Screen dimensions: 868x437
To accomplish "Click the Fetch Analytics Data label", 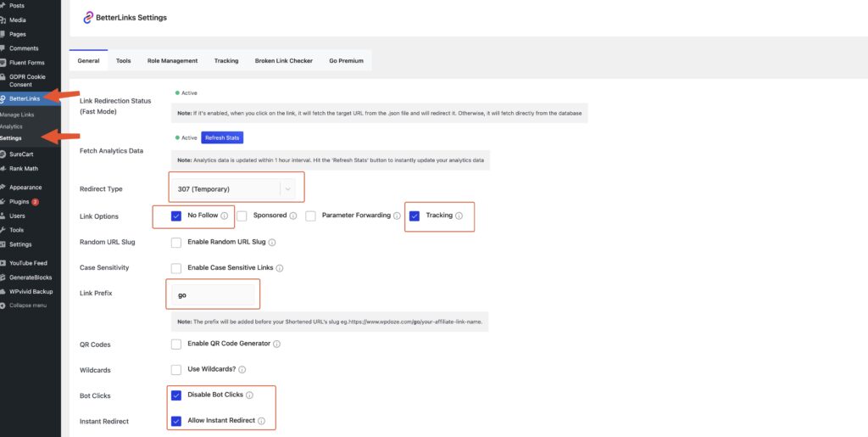I will 111,151.
